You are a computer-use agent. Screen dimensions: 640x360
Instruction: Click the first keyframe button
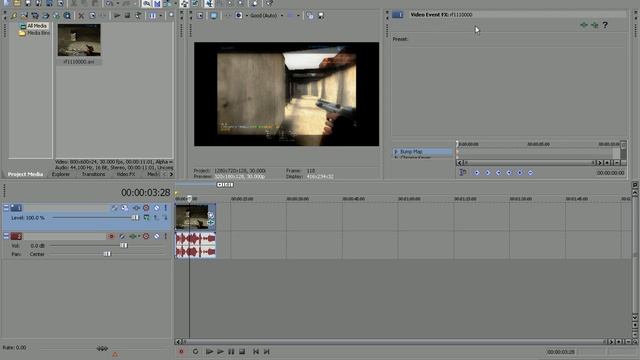point(476,173)
